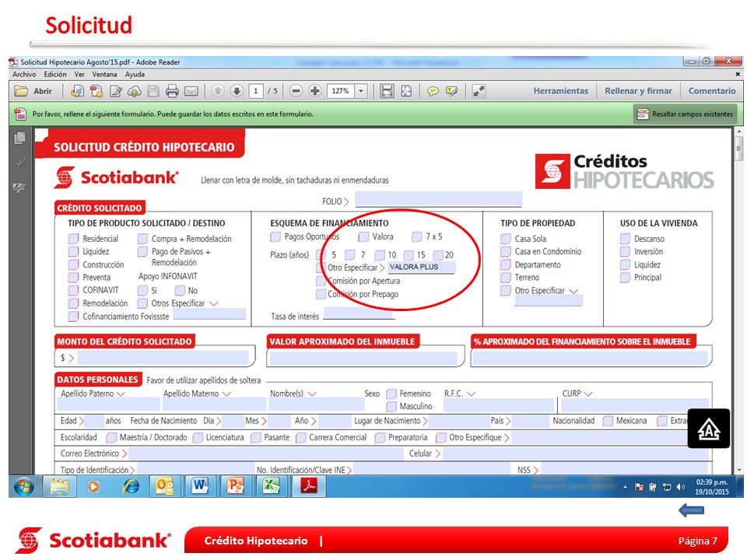
Task: Click the print icon in toolbar
Action: [172, 91]
